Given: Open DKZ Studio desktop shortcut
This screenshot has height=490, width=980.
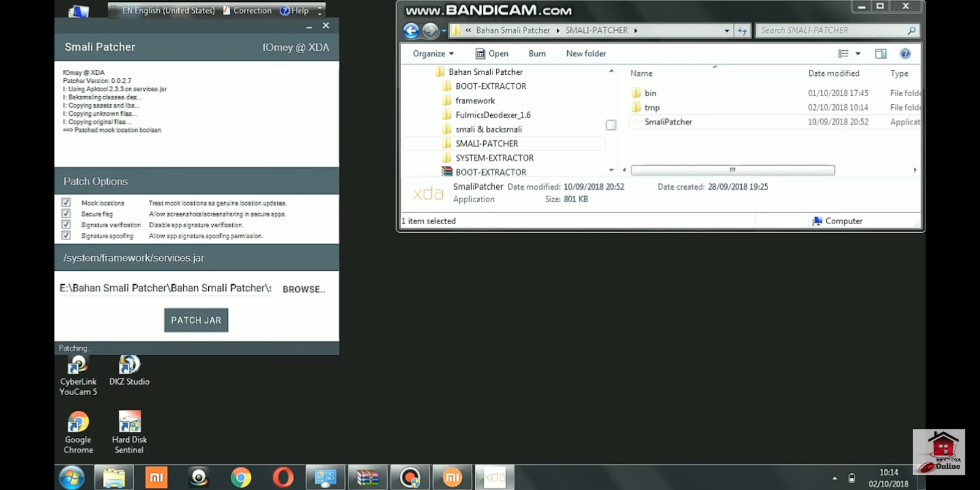Looking at the screenshot, I should [x=129, y=371].
